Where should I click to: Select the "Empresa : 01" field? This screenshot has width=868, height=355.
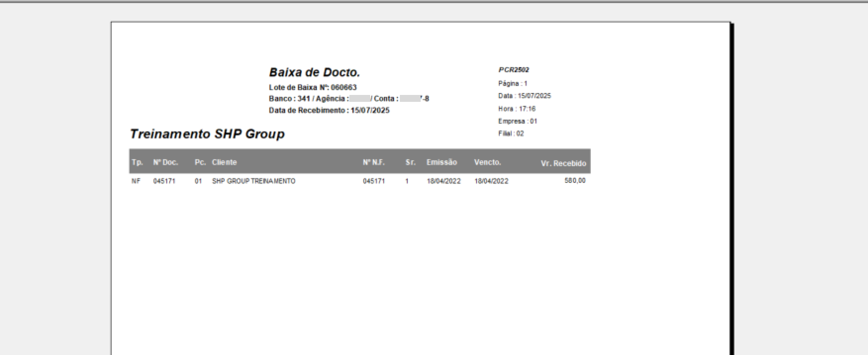coord(518,121)
